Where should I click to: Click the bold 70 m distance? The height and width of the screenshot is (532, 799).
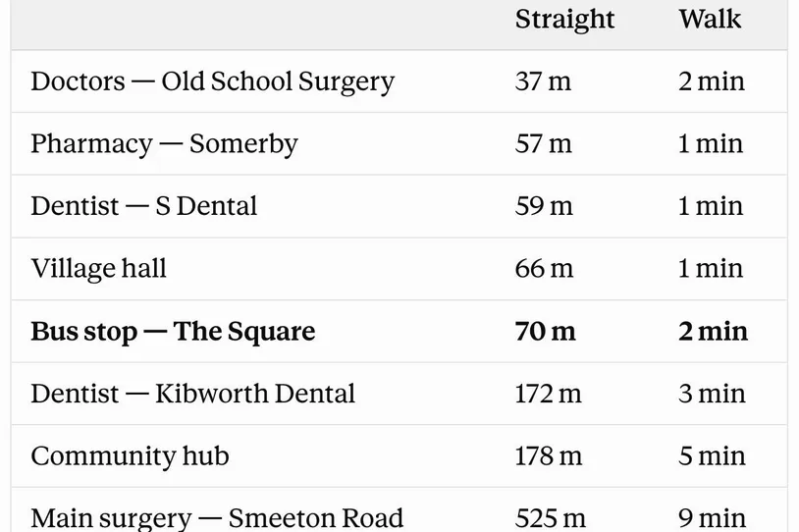545,331
